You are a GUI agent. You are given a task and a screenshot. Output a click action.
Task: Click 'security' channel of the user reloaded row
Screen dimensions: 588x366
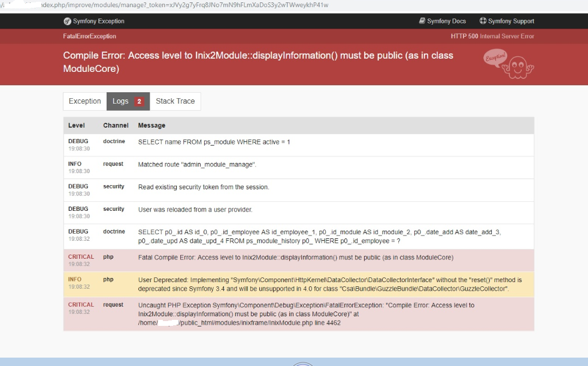click(114, 209)
